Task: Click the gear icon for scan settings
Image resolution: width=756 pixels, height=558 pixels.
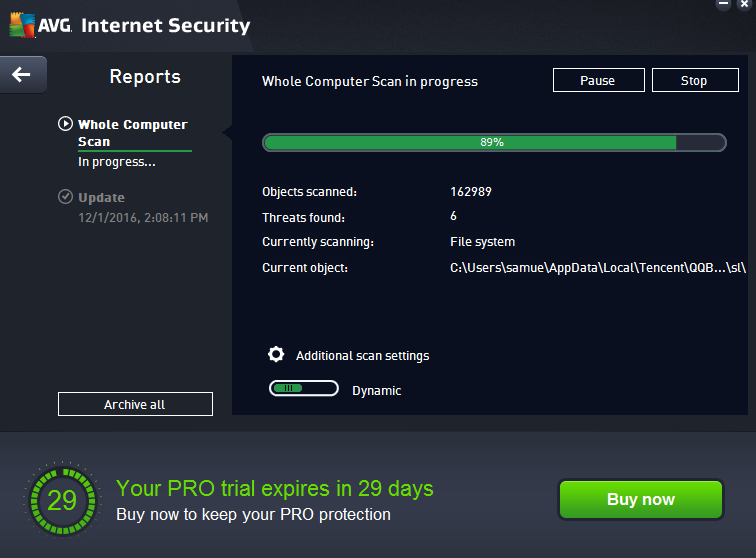Action: coord(276,355)
